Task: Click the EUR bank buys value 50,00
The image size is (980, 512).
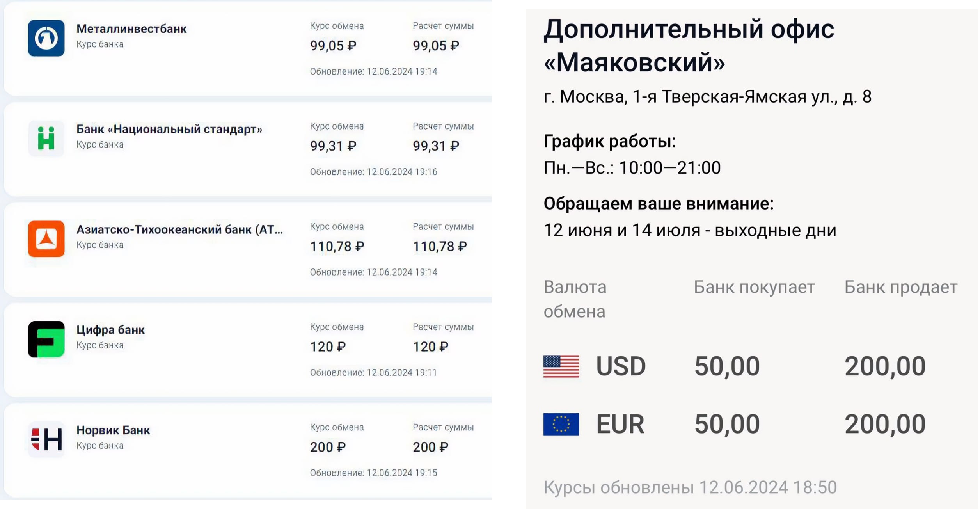Action: tap(727, 424)
